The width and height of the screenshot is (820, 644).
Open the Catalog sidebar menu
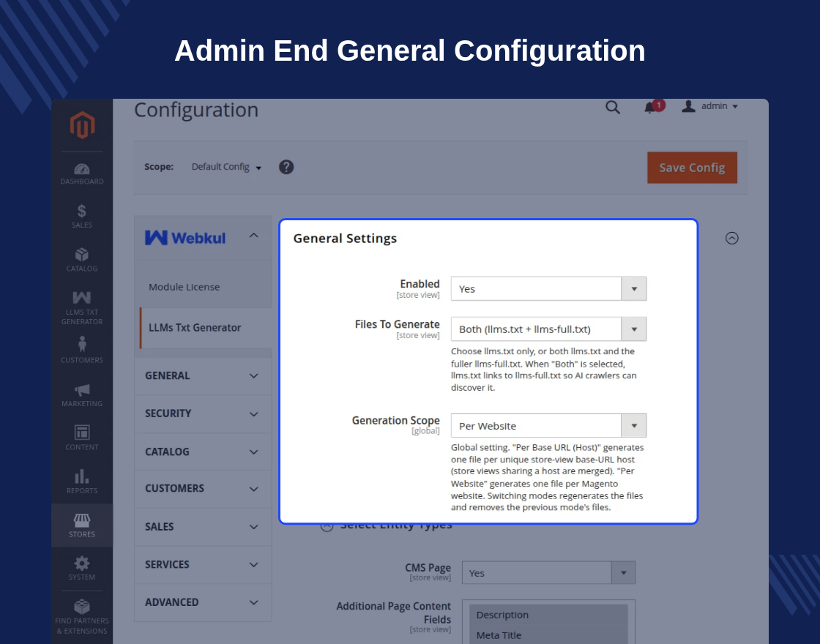click(x=81, y=260)
